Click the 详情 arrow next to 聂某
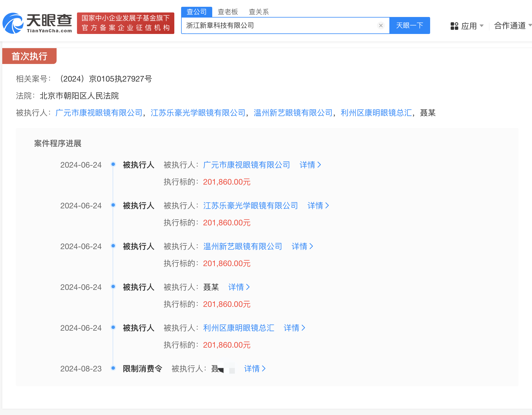Image resolution: width=532 pixels, height=415 pixels. [x=239, y=287]
